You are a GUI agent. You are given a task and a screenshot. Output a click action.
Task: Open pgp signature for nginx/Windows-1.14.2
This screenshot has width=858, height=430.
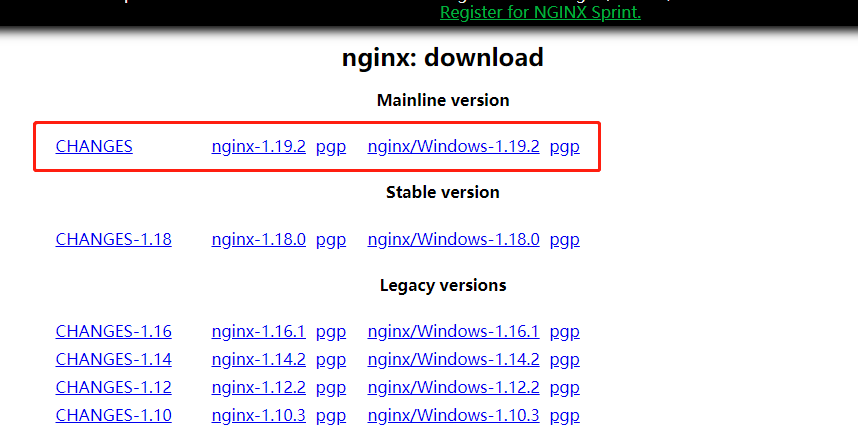[564, 360]
